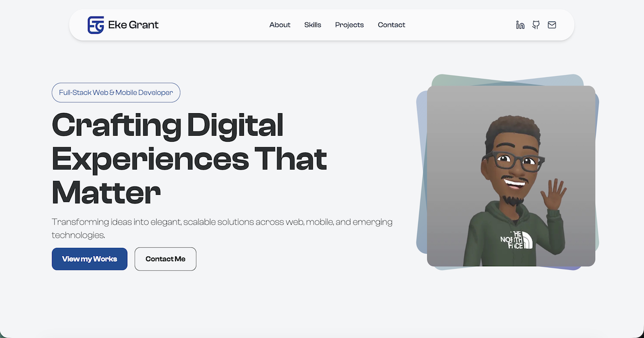Open the GitHub profile icon
The height and width of the screenshot is (338, 644).
[536, 25]
